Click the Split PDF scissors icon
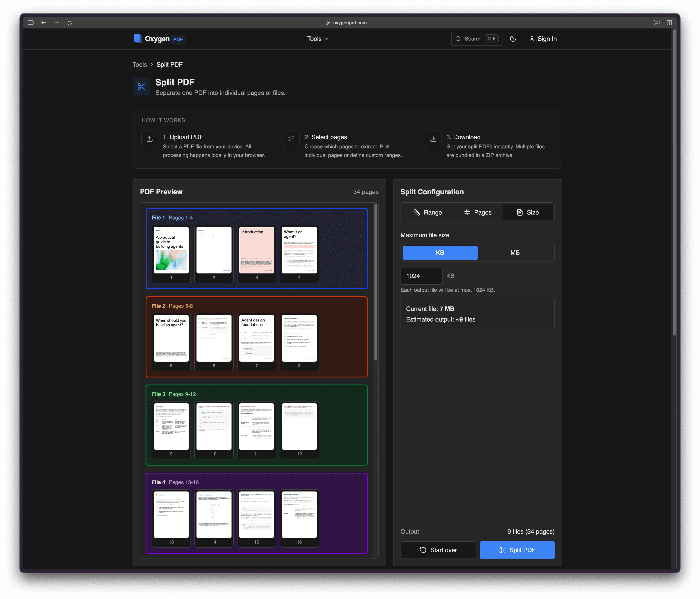Viewport: 700px width, 599px height. [141, 87]
